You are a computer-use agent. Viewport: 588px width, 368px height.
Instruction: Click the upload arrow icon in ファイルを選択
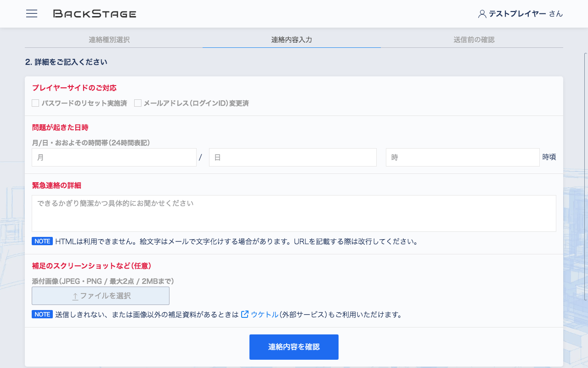pyautogui.click(x=75, y=296)
